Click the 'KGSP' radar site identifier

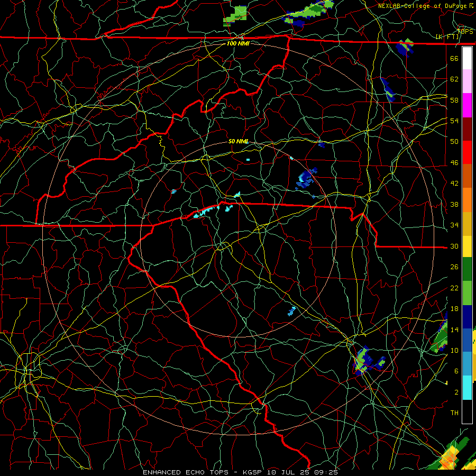point(253,472)
